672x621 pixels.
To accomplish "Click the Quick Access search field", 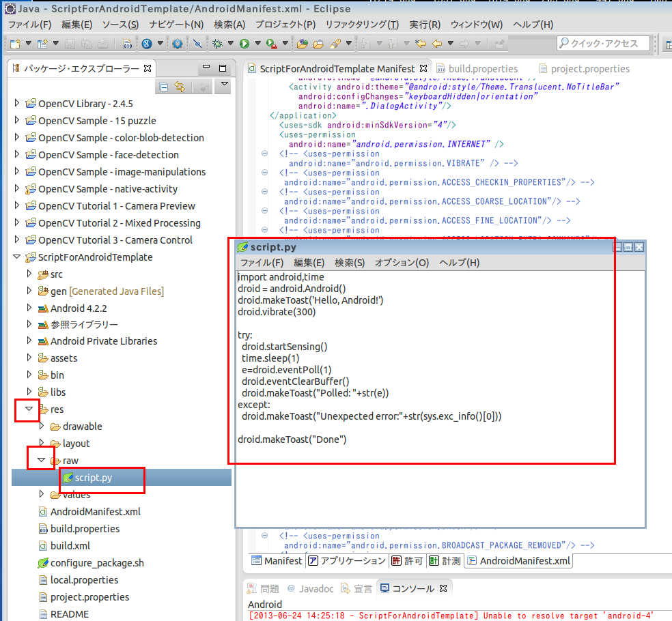I will 604,43.
